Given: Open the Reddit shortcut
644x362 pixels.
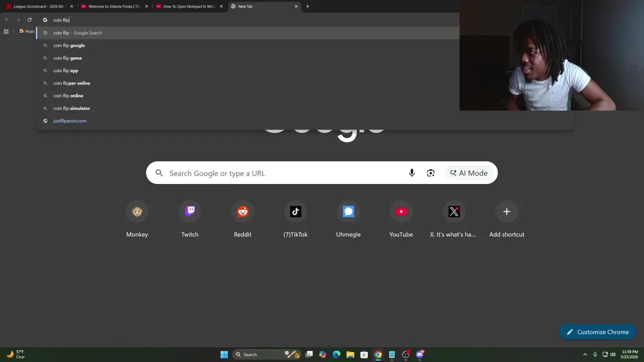Looking at the screenshot, I should coord(243,220).
